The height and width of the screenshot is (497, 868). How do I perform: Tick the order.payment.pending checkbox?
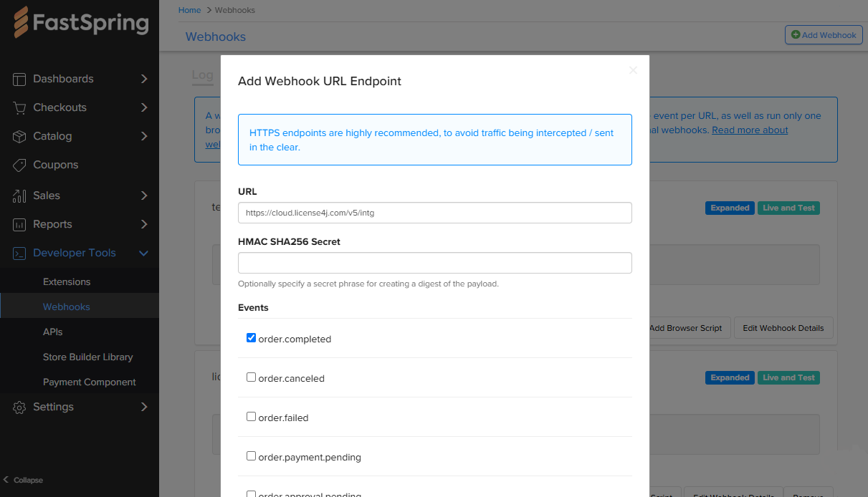pyautogui.click(x=251, y=456)
